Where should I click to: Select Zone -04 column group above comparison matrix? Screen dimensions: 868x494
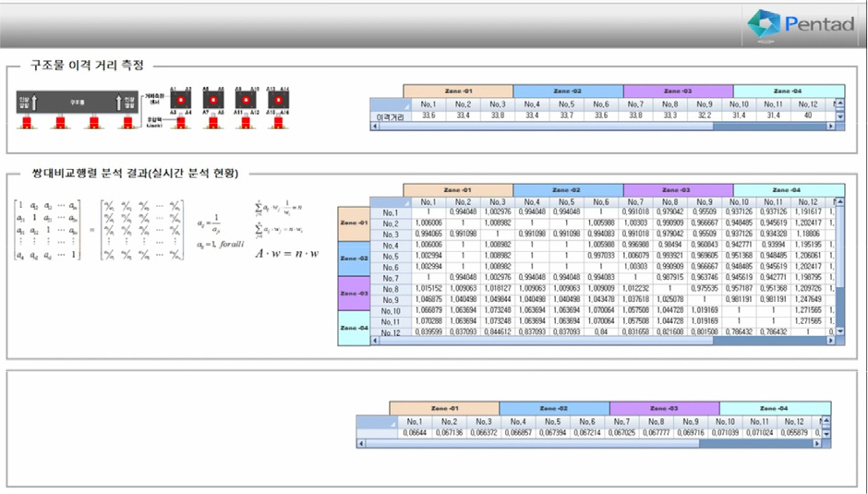(789, 190)
